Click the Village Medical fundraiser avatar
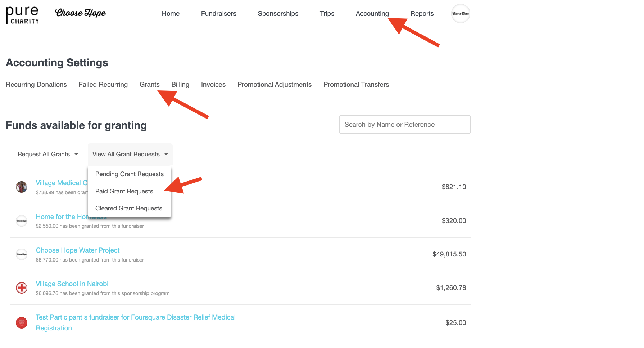The image size is (644, 348). tap(22, 187)
